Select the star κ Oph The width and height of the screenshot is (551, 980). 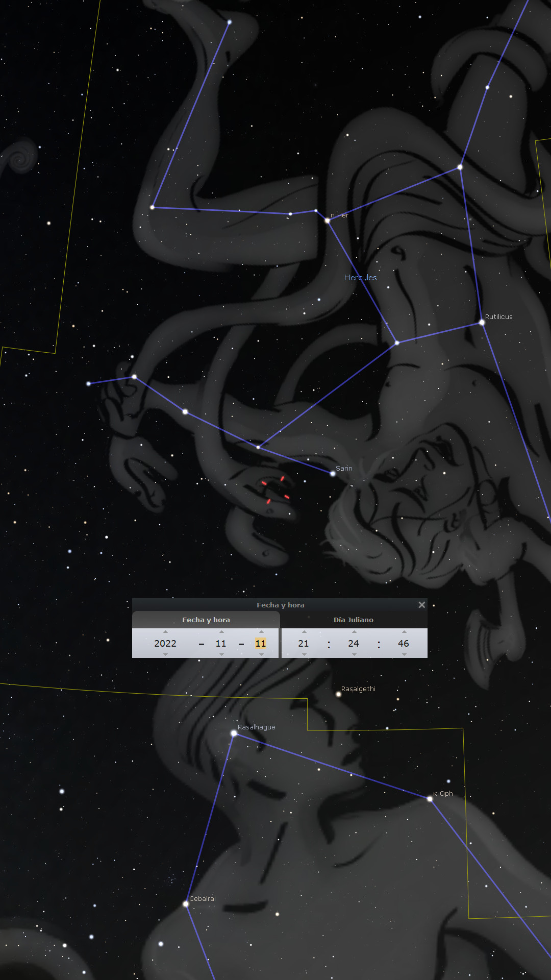(430, 799)
